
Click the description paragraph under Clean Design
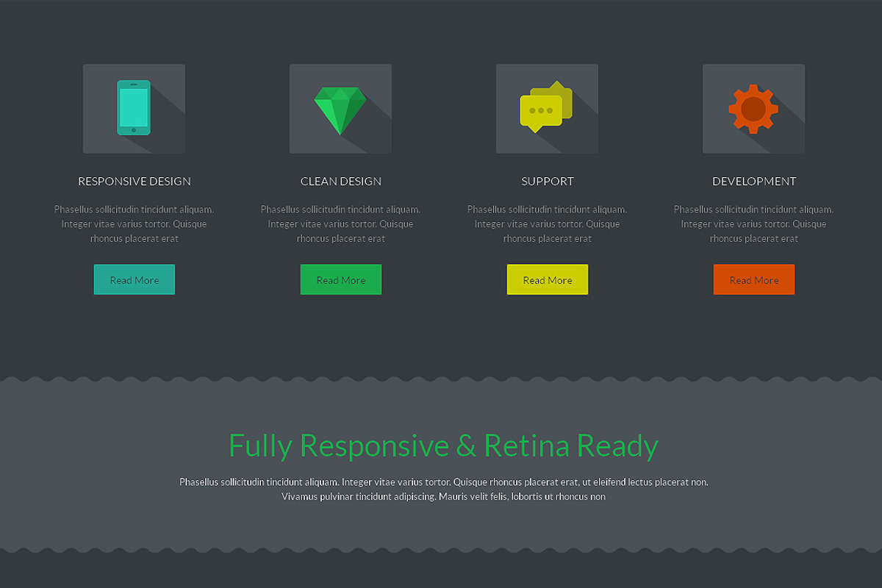341,224
